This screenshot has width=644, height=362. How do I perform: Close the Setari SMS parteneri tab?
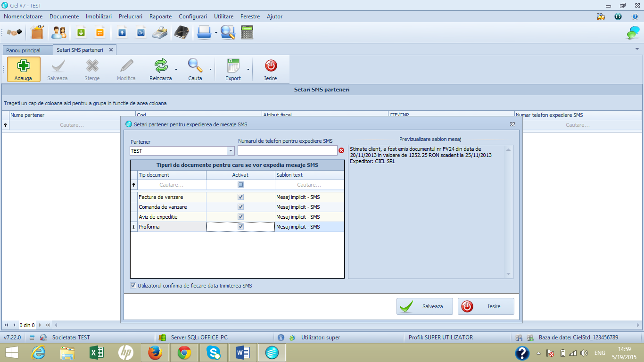pos(111,49)
